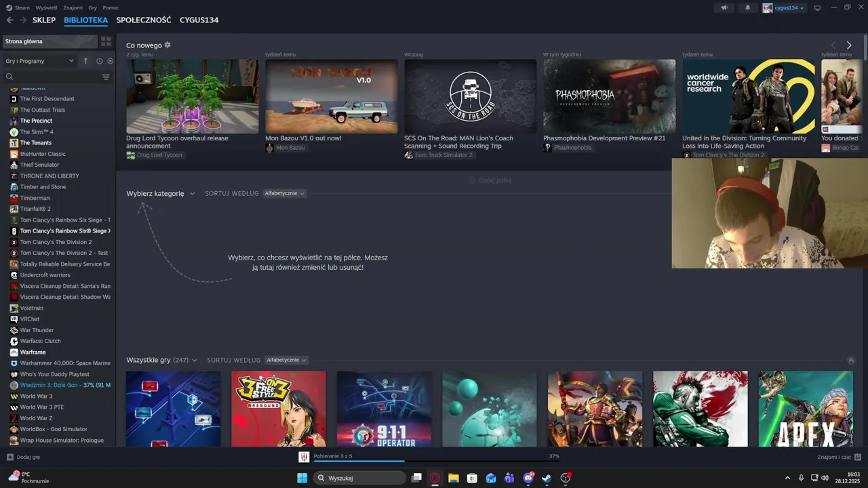Open the Znajomi menu
Viewport: 868px width, 488px height.
(73, 7)
